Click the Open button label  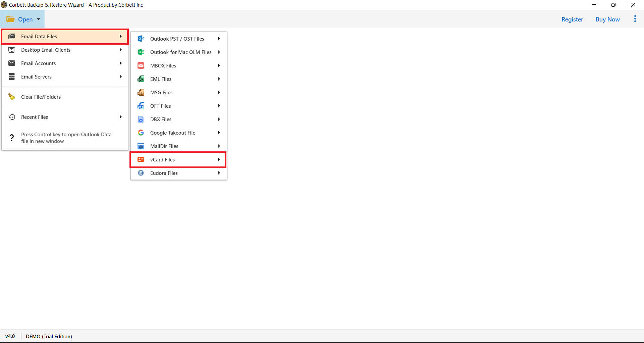pyautogui.click(x=25, y=19)
